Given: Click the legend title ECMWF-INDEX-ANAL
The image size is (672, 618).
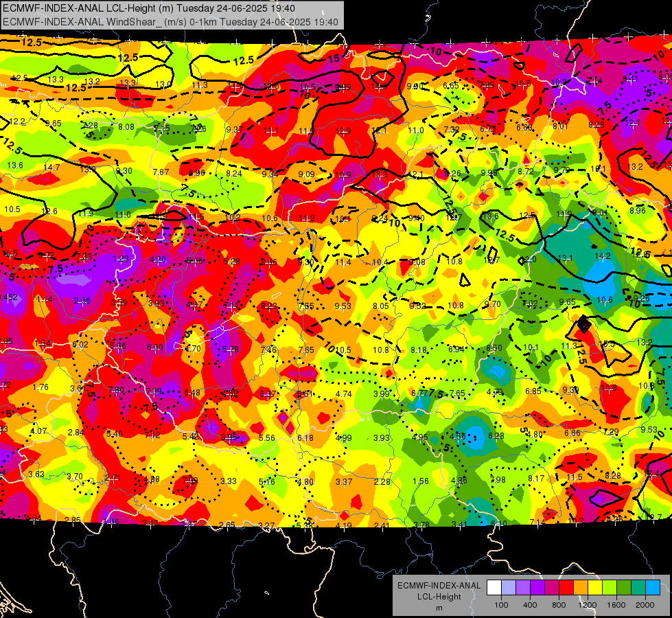Looking at the screenshot, I should pos(439,586).
